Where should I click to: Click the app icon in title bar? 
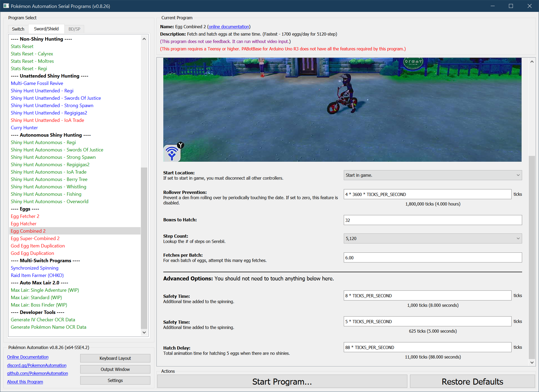click(x=6, y=6)
